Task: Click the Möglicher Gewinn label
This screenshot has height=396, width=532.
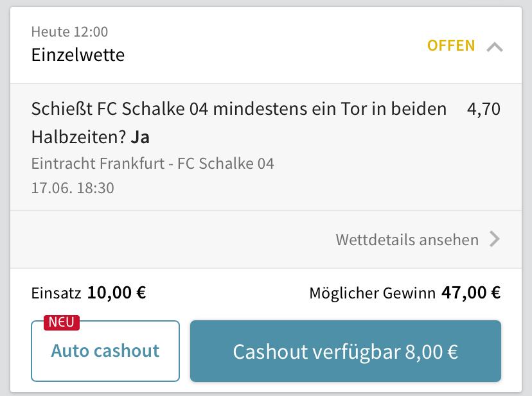Action: click(x=372, y=293)
